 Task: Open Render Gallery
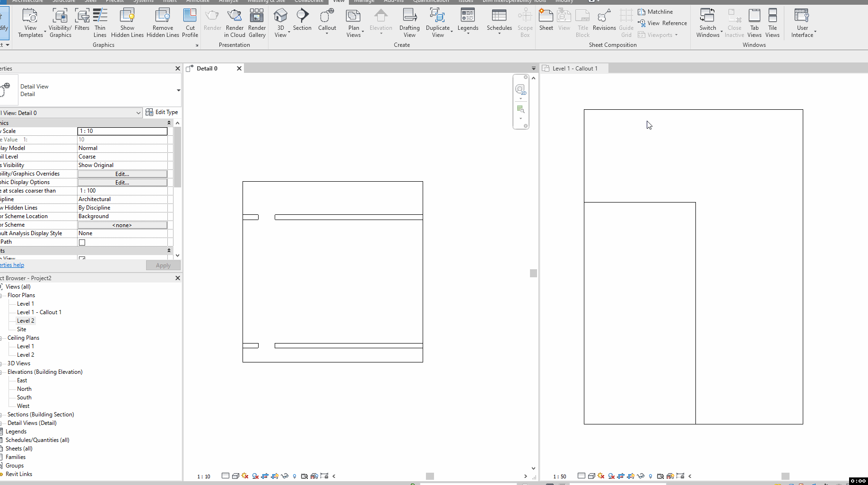257,23
